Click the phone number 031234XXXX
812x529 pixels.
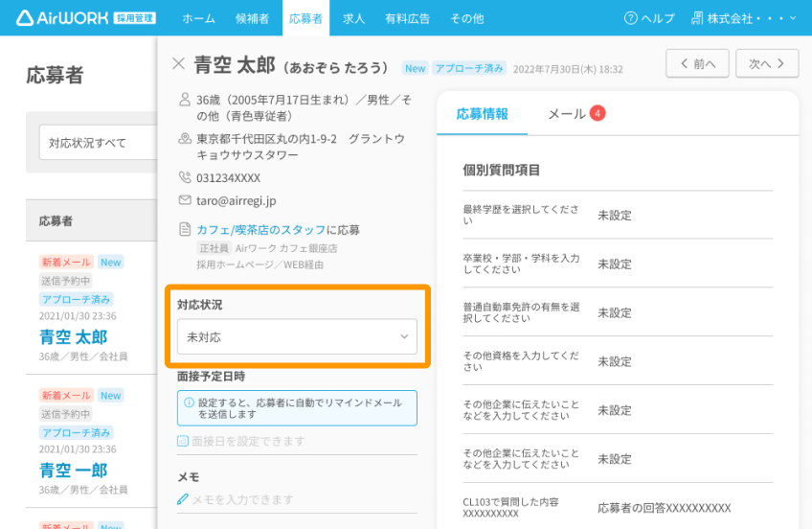click(228, 177)
